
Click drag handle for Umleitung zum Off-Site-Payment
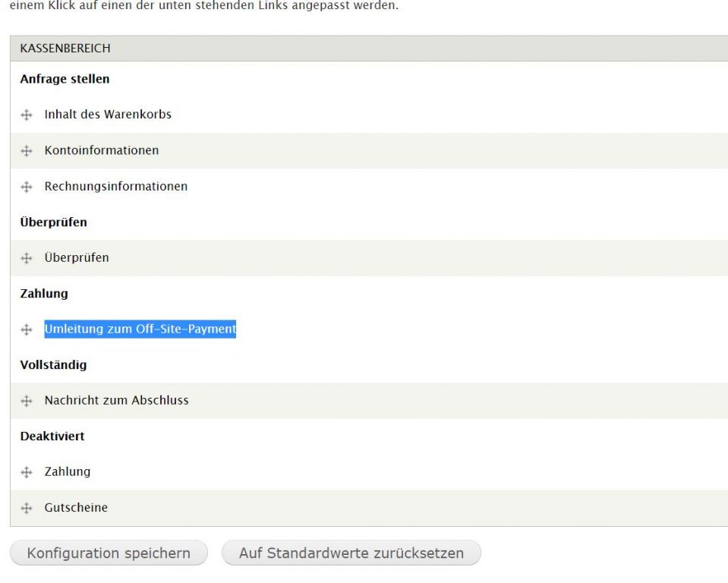tap(27, 329)
